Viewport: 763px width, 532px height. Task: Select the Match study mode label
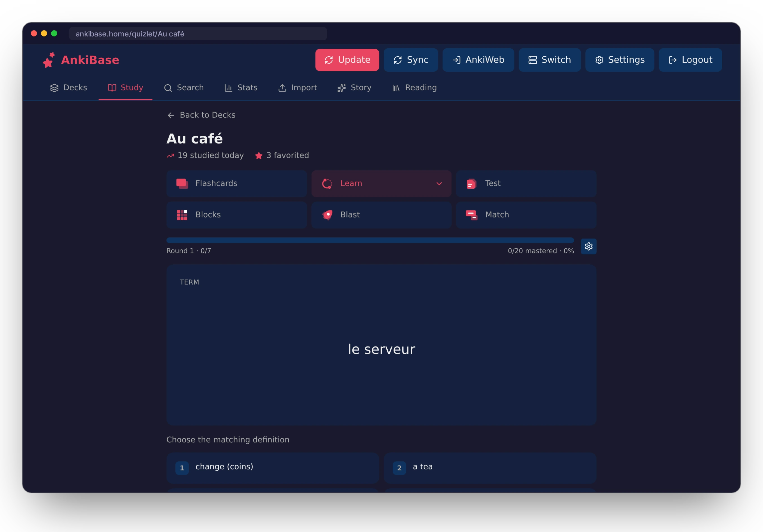497,214
